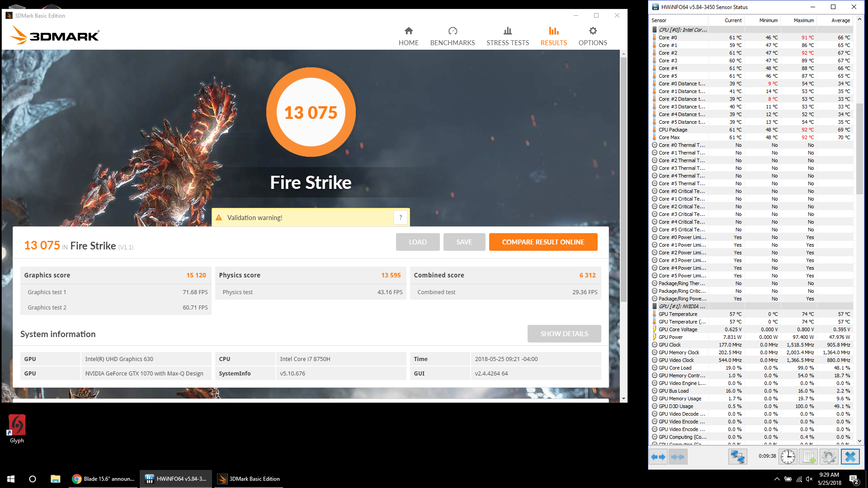Viewport: 868px width, 488px height.
Task: Select the RESULTS tab
Action: [x=553, y=36]
